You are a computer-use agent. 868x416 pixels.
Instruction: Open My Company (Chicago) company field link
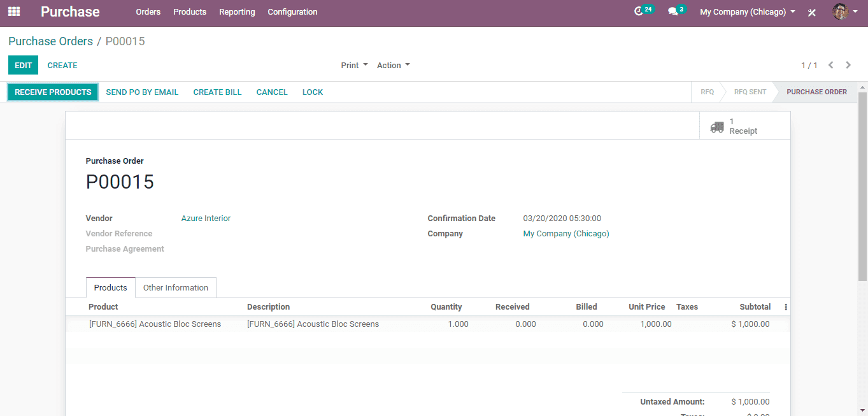566,234
